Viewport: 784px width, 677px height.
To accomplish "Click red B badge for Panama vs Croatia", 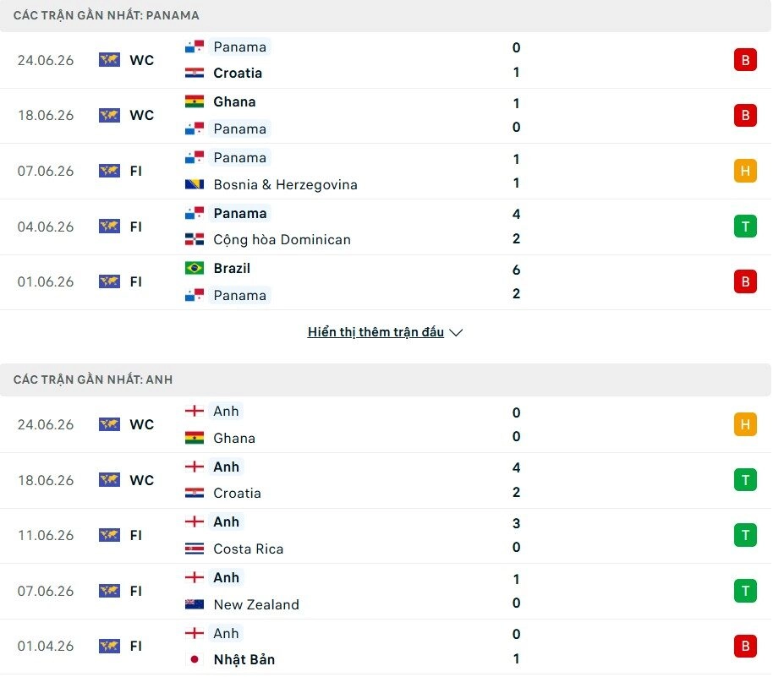I will 745,60.
